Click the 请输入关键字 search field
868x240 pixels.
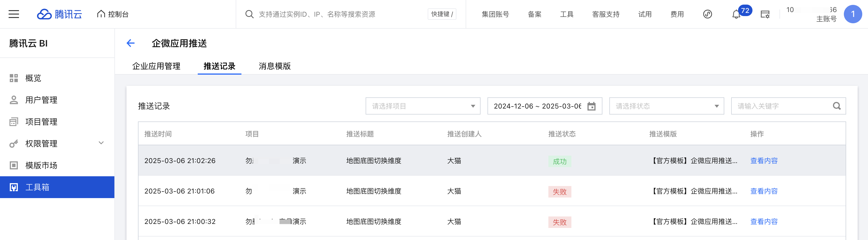pos(782,107)
